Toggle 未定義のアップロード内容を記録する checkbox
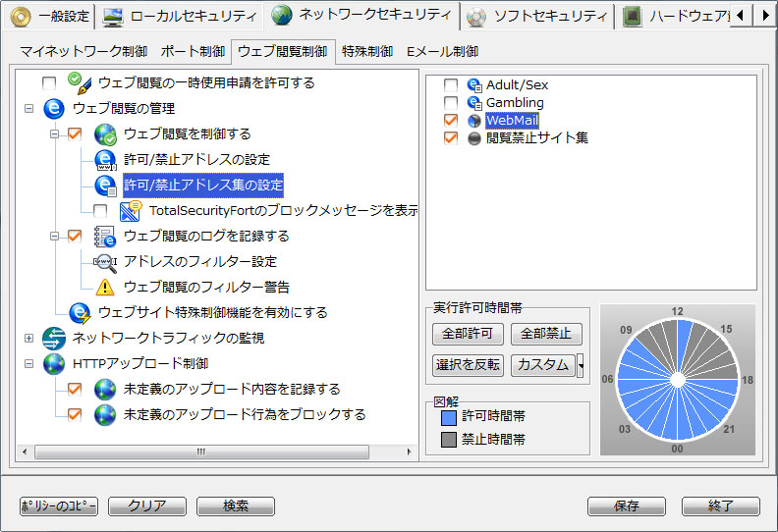The image size is (778, 532). [x=75, y=390]
